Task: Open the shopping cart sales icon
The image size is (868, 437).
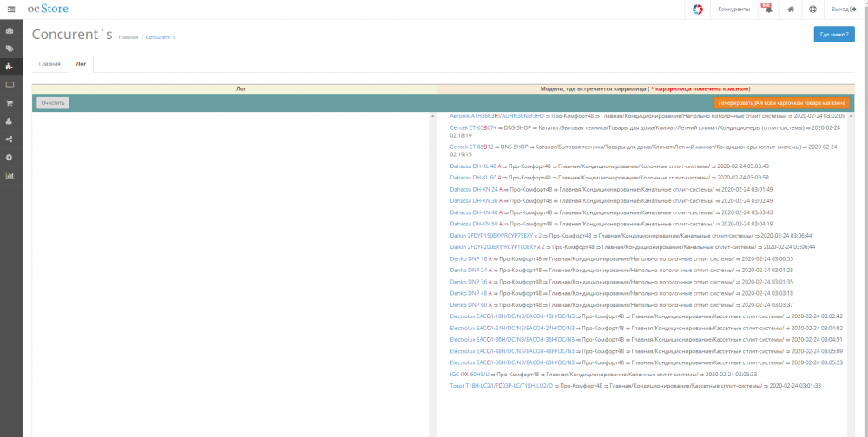Action: (x=10, y=103)
